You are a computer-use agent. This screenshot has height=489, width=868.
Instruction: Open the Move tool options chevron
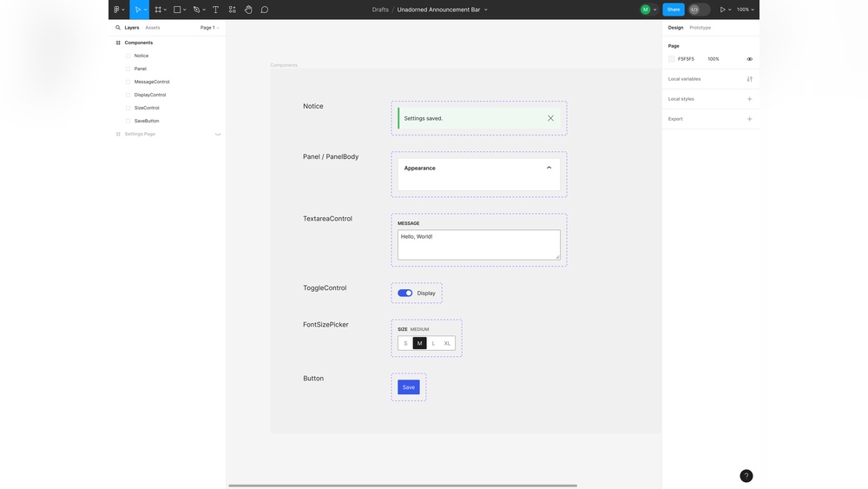[145, 10]
